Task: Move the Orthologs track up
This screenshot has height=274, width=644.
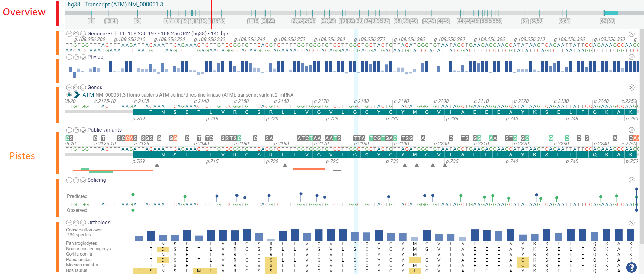Action: pyautogui.click(x=76, y=223)
